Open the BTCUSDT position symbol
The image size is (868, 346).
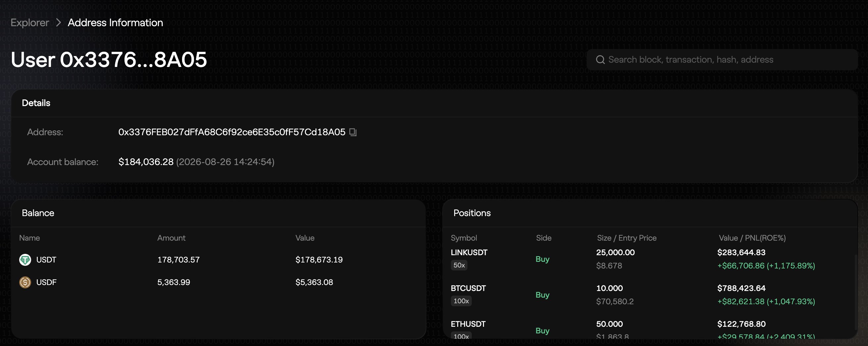tap(468, 288)
